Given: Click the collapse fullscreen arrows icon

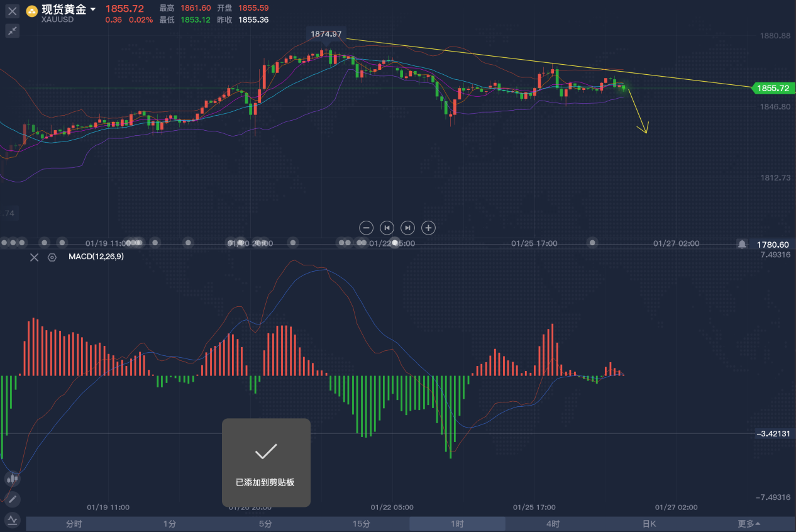Looking at the screenshot, I should [13, 30].
